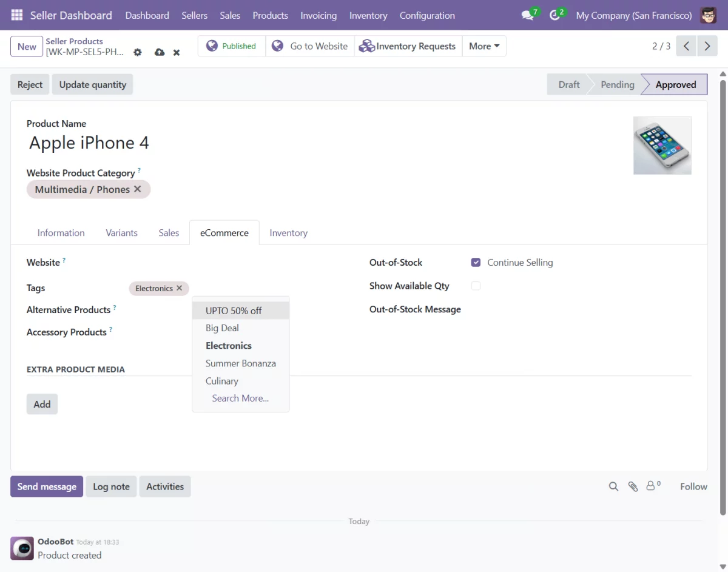Click Send message button
728x572 pixels.
click(x=47, y=486)
